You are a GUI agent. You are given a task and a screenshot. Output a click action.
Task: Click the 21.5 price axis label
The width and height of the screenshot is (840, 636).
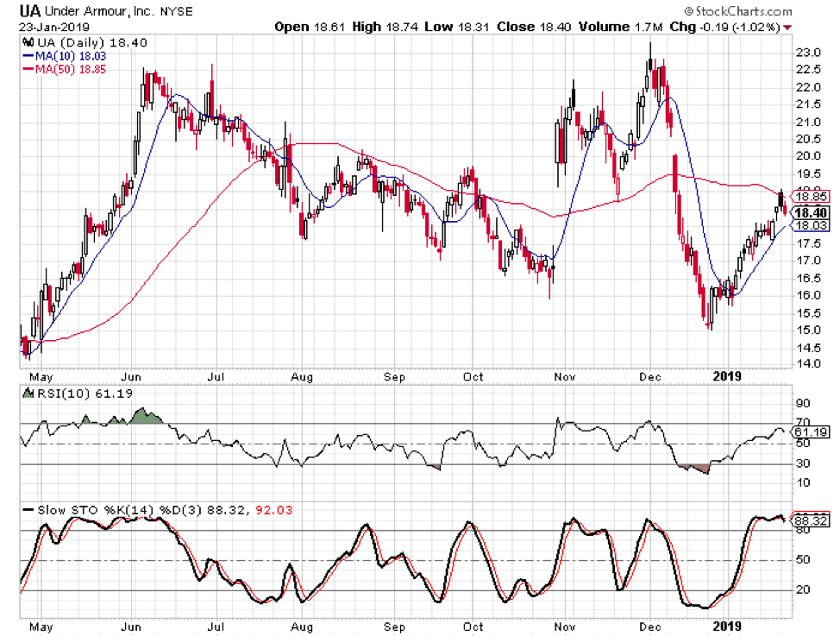pyautogui.click(x=808, y=104)
